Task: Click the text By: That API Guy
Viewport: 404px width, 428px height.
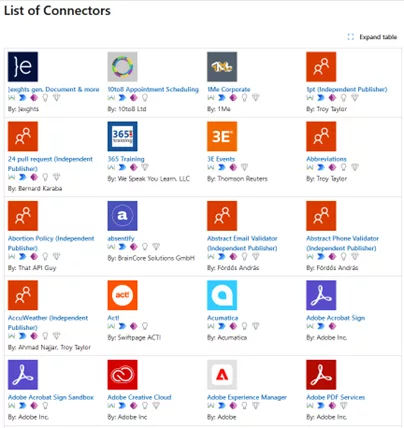Action: (32, 268)
